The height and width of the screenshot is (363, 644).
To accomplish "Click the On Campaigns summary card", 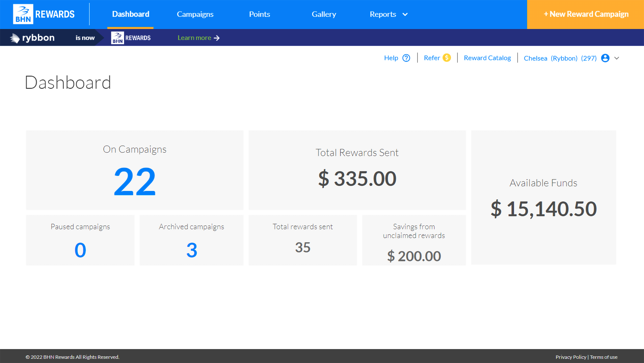I will [x=135, y=170].
